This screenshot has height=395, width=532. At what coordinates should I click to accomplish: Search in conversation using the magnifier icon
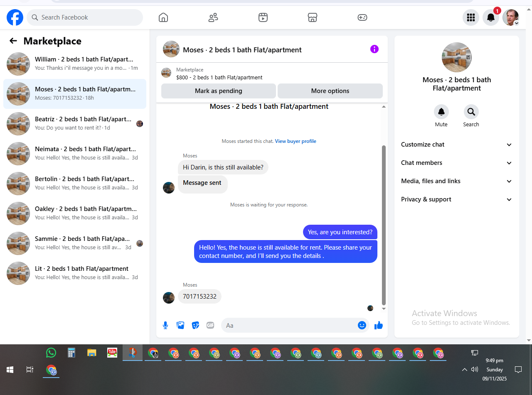[471, 112]
